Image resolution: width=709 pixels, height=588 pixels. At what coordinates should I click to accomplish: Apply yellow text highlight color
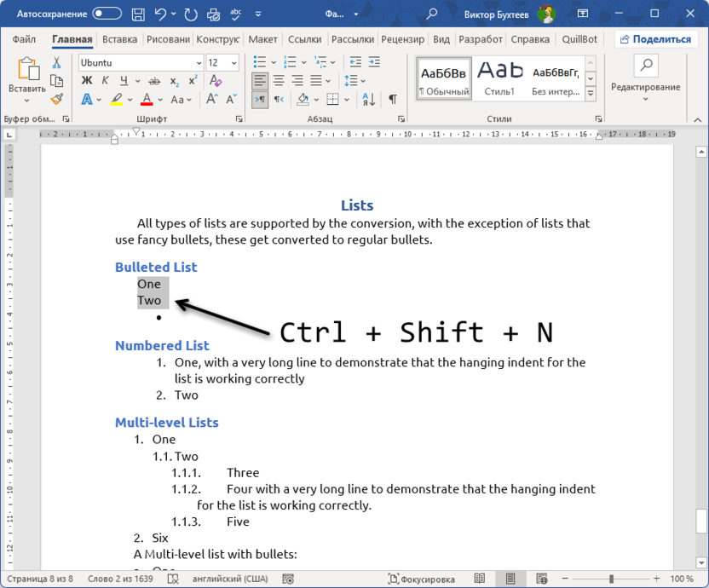118,97
